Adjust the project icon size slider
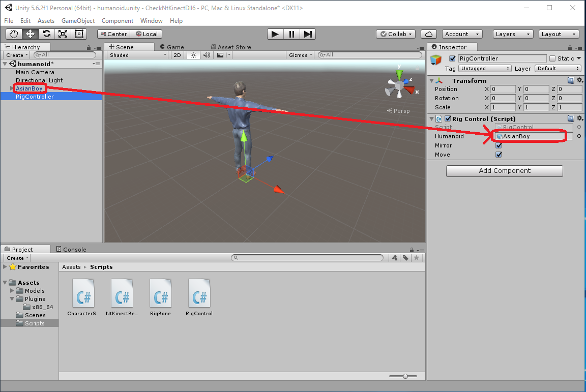 pos(405,376)
